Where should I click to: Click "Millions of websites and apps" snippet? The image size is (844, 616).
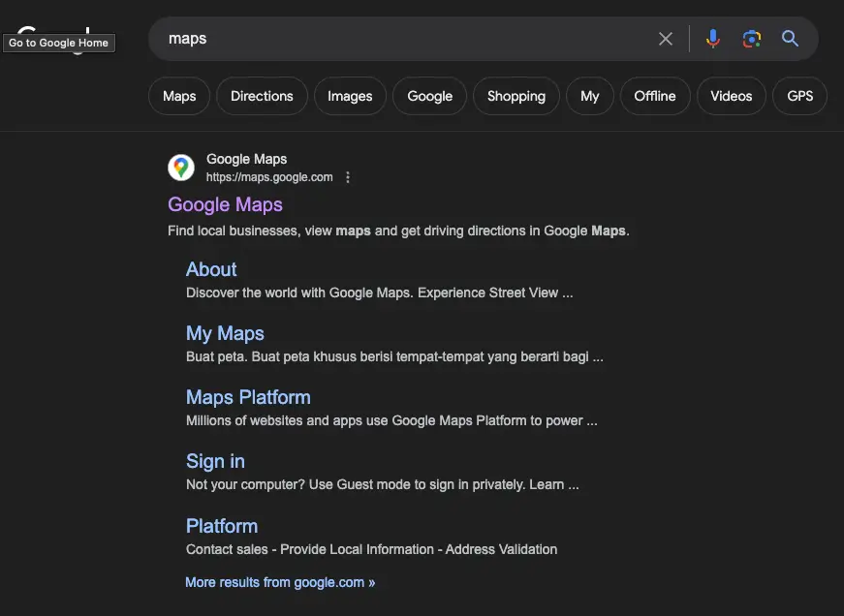(391, 420)
